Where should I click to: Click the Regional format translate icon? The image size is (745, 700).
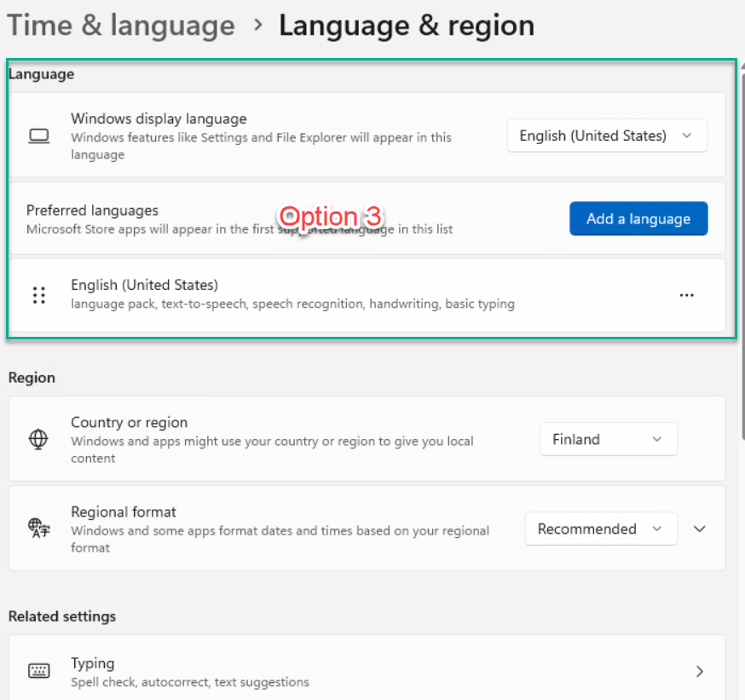coord(39,528)
